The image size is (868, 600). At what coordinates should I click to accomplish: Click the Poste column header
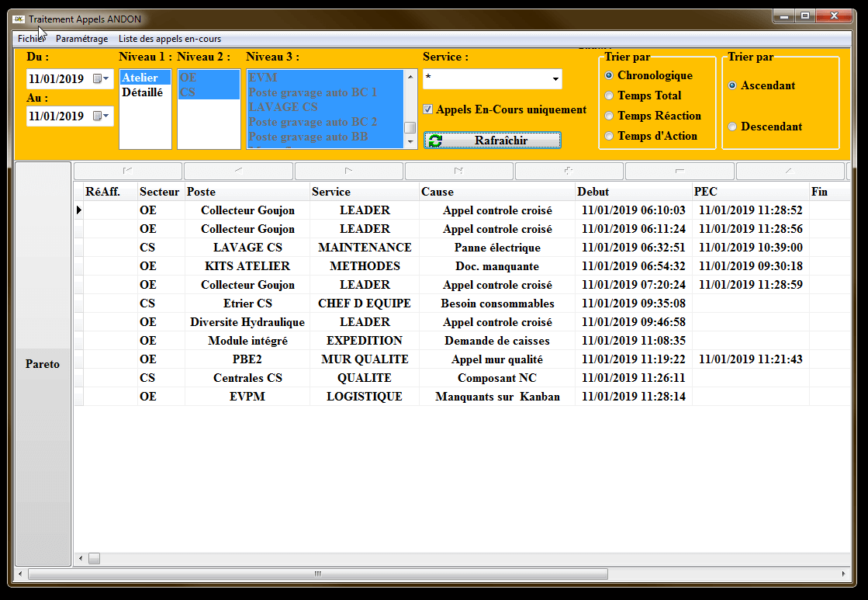click(x=247, y=192)
